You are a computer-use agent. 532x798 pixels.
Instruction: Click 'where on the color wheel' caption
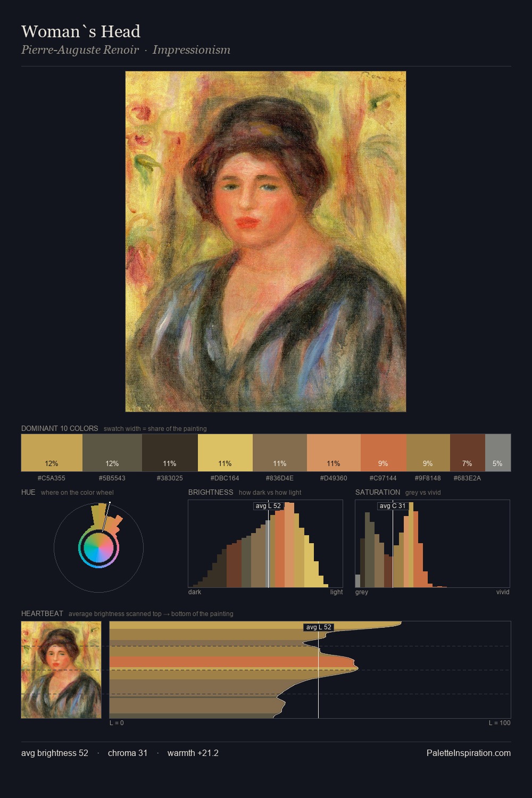[77, 493]
